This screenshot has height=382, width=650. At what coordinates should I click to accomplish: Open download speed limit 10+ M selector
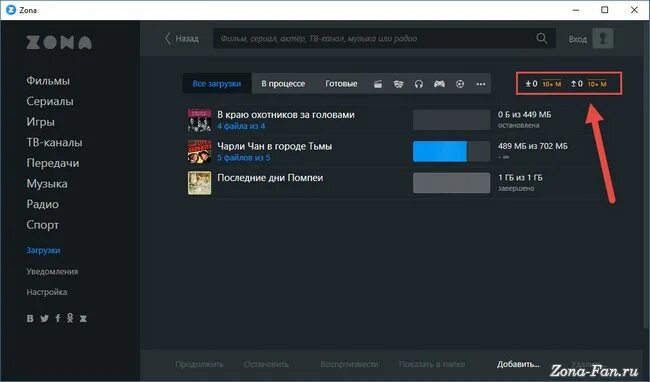(x=552, y=84)
